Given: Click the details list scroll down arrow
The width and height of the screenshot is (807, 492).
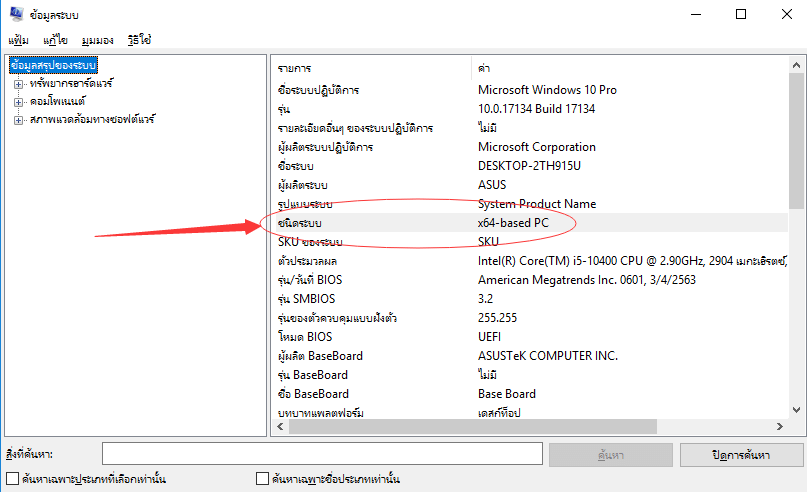Looking at the screenshot, I should (x=796, y=409).
